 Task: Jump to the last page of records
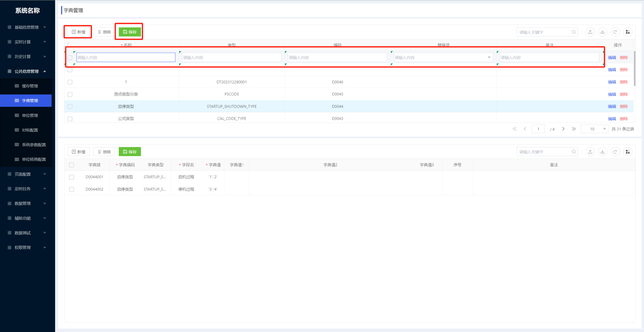574,129
